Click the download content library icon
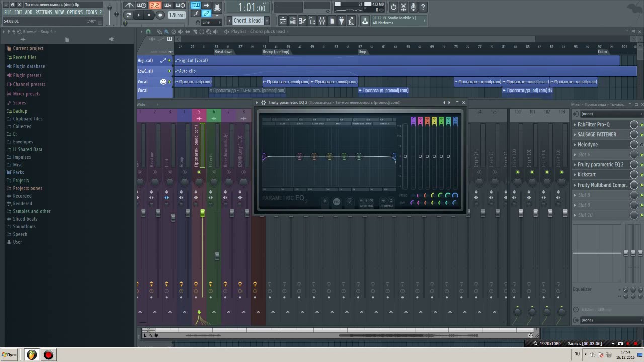Screen dimensions: 644x362 click(x=364, y=21)
